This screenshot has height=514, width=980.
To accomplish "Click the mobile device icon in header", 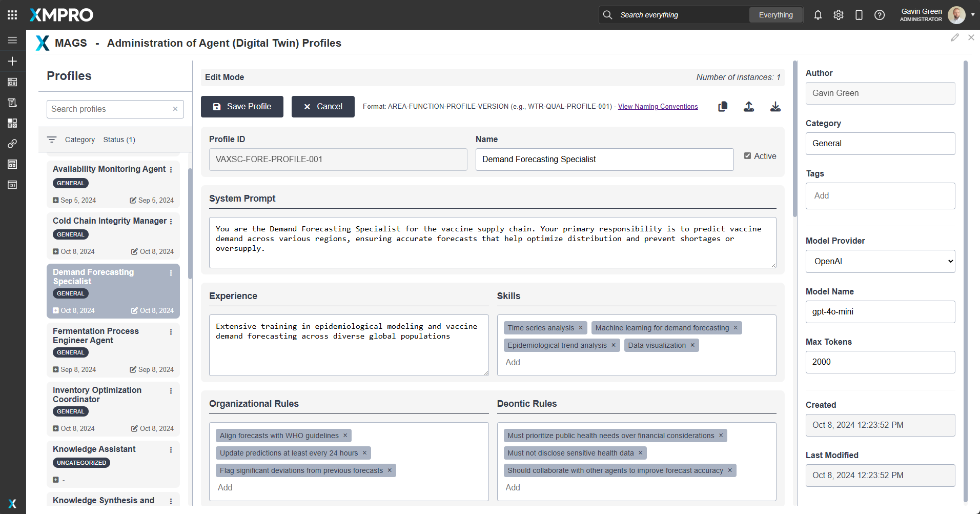I will point(859,15).
